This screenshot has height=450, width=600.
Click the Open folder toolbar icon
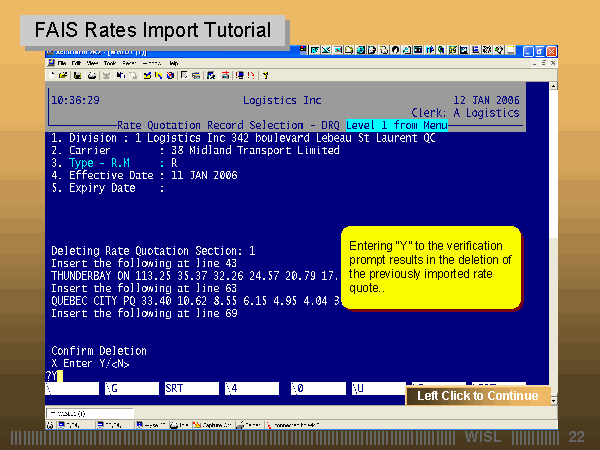pyautogui.click(x=63, y=74)
